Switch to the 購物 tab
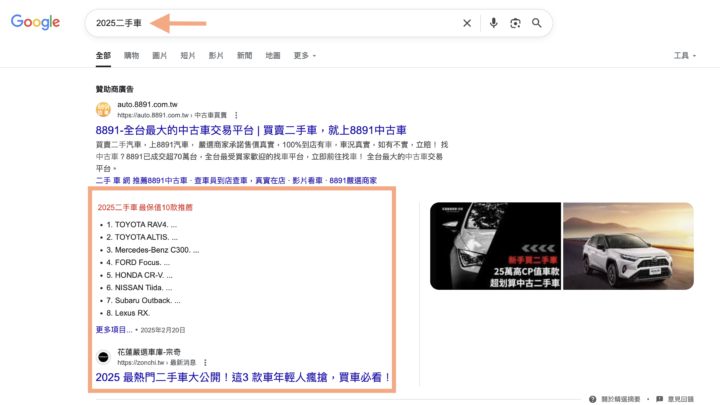 (x=132, y=56)
